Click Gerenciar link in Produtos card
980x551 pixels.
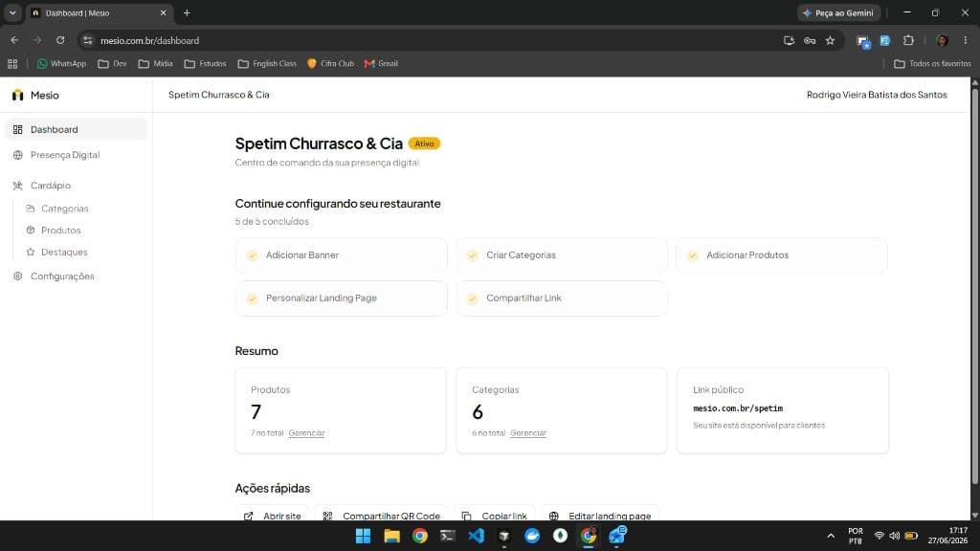(x=306, y=433)
